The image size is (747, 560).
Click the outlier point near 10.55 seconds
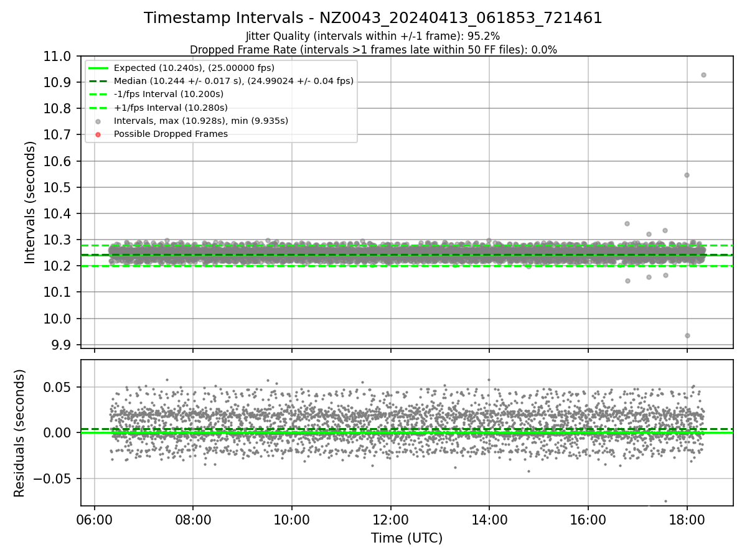(687, 175)
